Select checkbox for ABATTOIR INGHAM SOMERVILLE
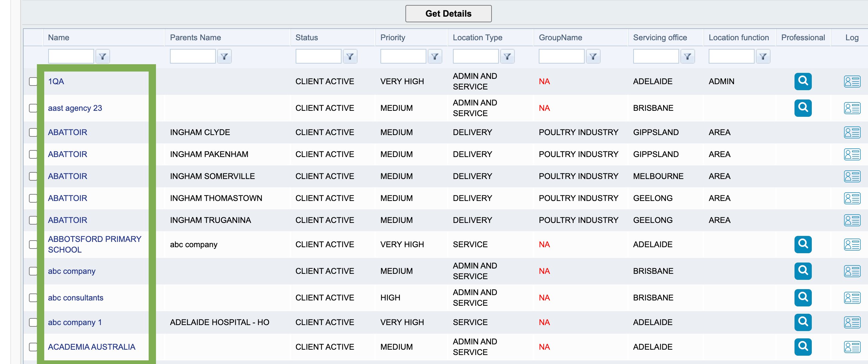Viewport: 868px width, 364px height. [x=33, y=176]
